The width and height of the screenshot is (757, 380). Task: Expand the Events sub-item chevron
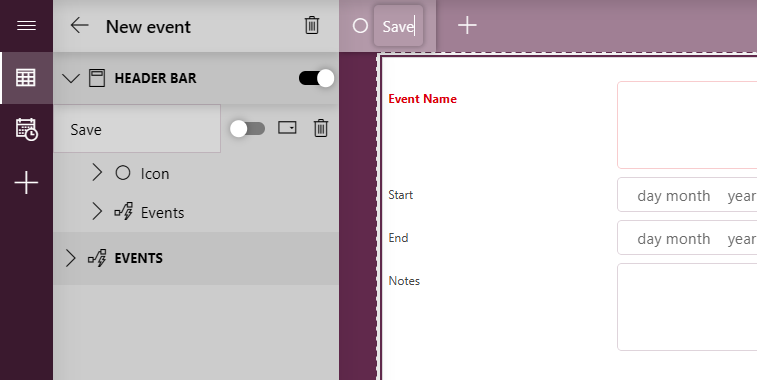point(97,211)
